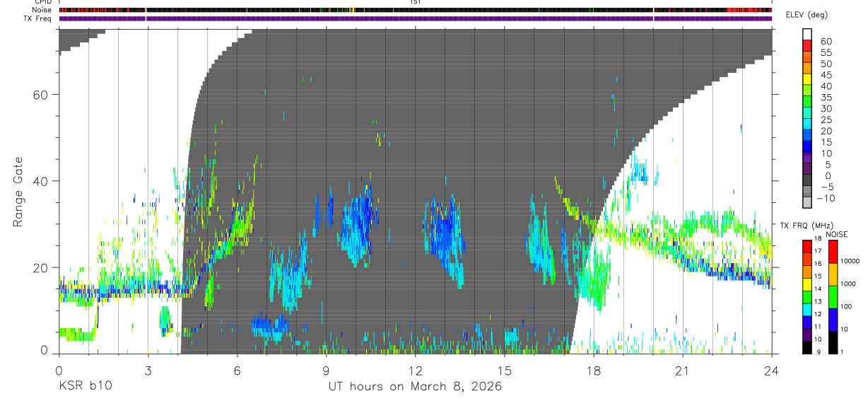Click the red noise burst at the Noise strip's right end
Screen dimensions: 868x401
click(749, 10)
